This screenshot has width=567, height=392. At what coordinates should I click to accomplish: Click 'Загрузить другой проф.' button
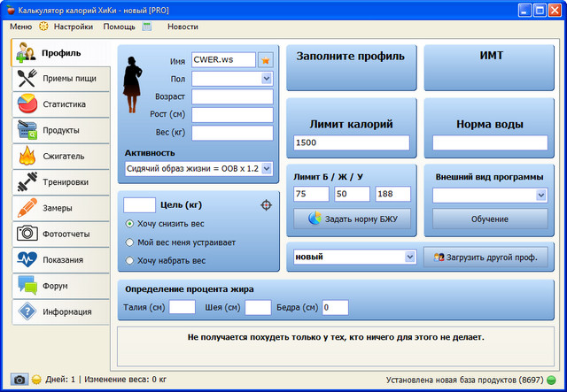485,257
